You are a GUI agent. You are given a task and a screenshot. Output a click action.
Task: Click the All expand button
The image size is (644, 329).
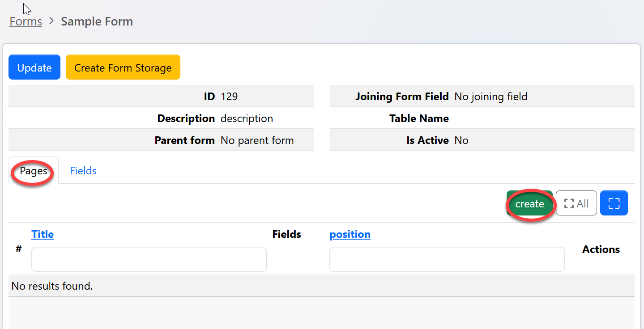576,203
